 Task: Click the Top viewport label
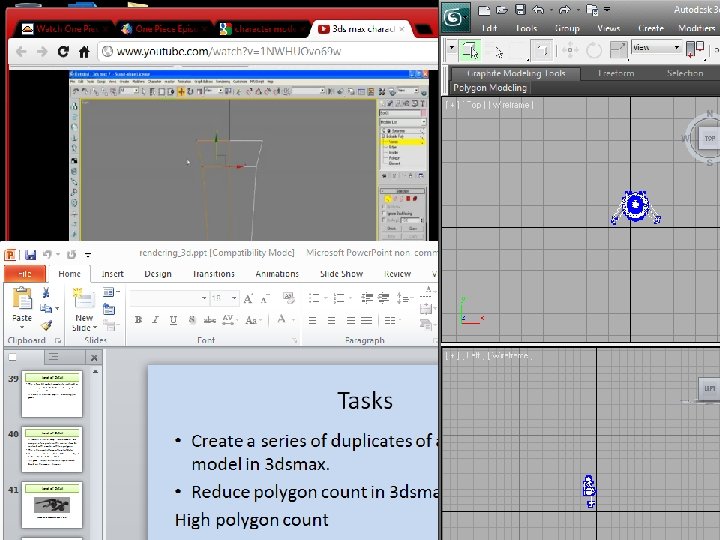[x=474, y=105]
